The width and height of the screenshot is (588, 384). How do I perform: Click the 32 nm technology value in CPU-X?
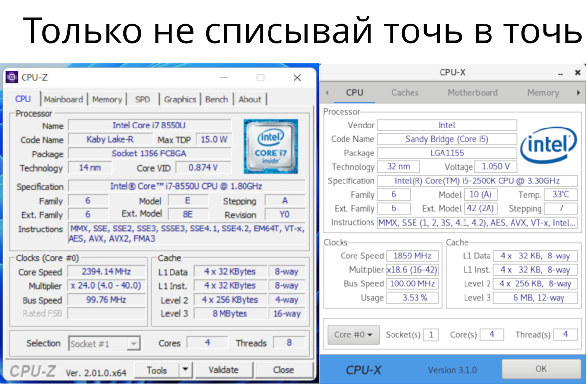[398, 167]
